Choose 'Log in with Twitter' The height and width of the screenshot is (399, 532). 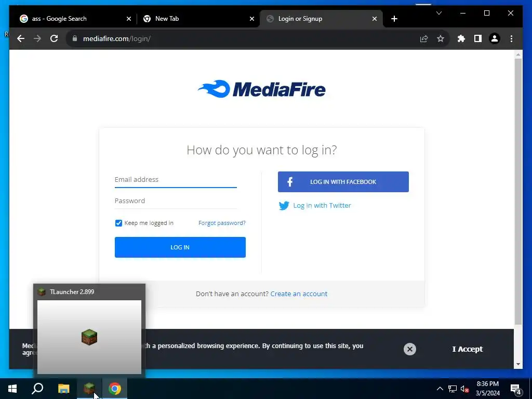[x=315, y=206]
